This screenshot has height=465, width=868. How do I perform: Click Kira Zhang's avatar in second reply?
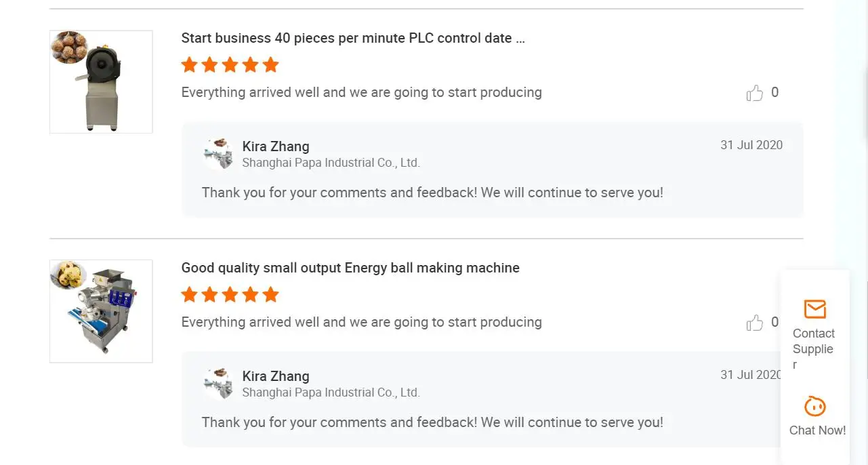pyautogui.click(x=218, y=384)
